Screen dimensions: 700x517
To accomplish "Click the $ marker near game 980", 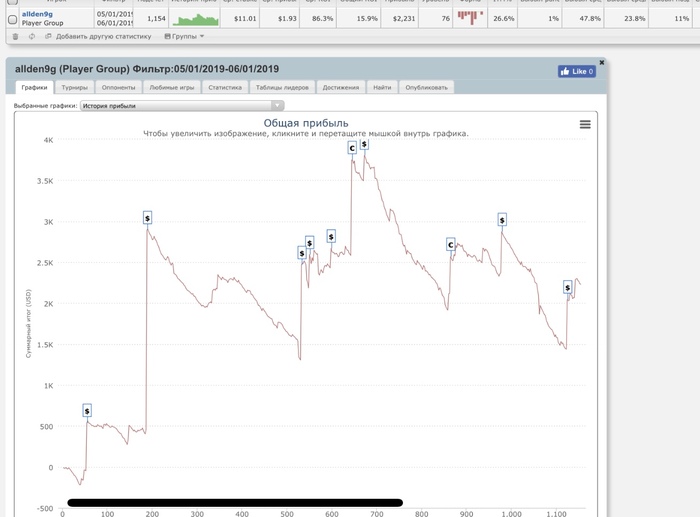I will 502,220.
